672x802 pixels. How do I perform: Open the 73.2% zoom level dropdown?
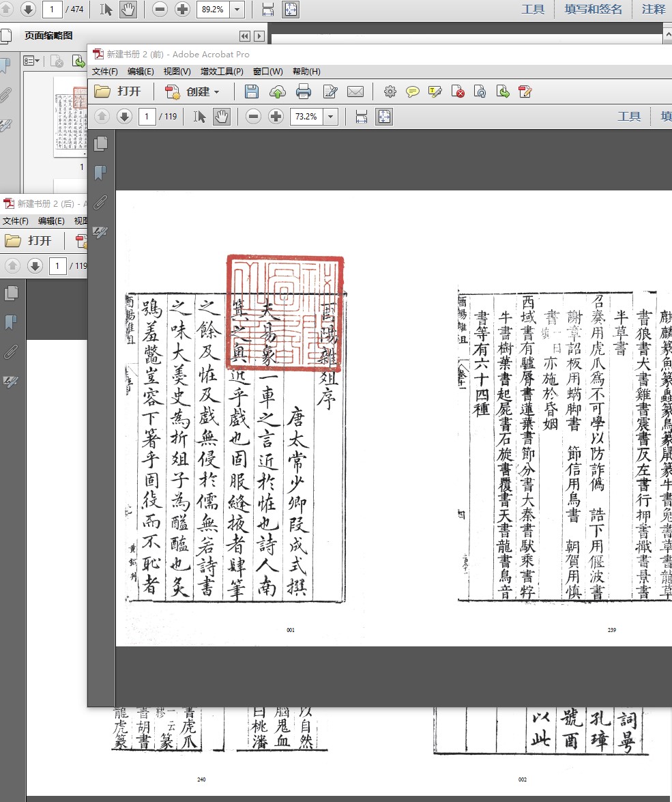331,117
